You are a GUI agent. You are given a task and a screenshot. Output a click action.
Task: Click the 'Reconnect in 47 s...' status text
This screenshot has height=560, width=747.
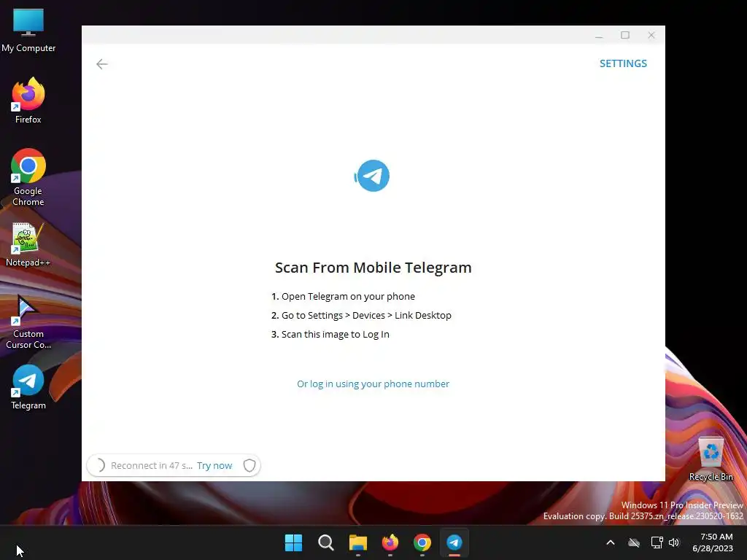point(152,466)
